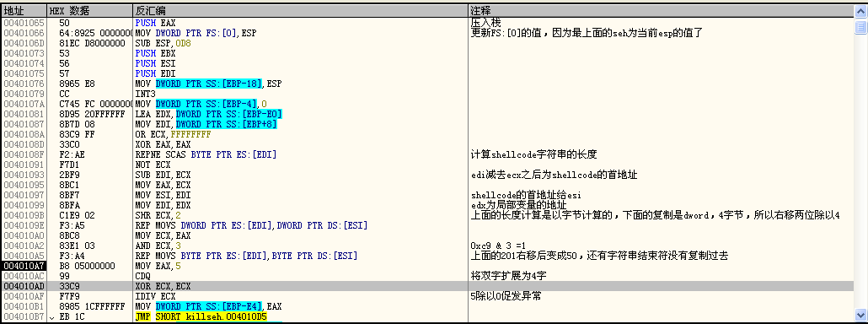The height and width of the screenshot is (324, 868).
Task: Select MOV EDI,DWORD PTR SS:[EBP+8] instruction
Action: coord(206,123)
